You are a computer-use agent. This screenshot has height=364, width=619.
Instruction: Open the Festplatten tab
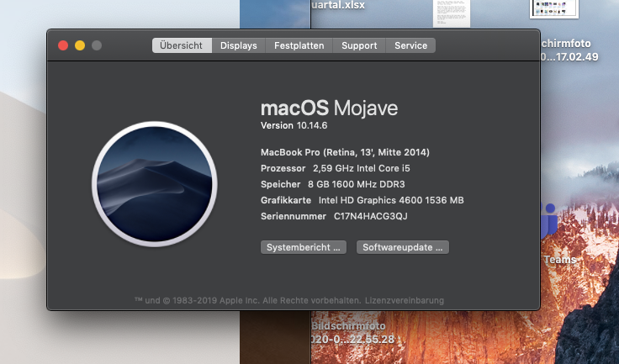click(x=299, y=45)
